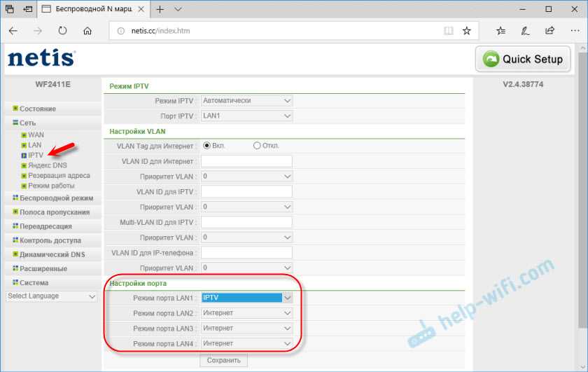Open Select Language dropdown
Image resolution: width=588 pixels, height=372 pixels.
click(52, 296)
